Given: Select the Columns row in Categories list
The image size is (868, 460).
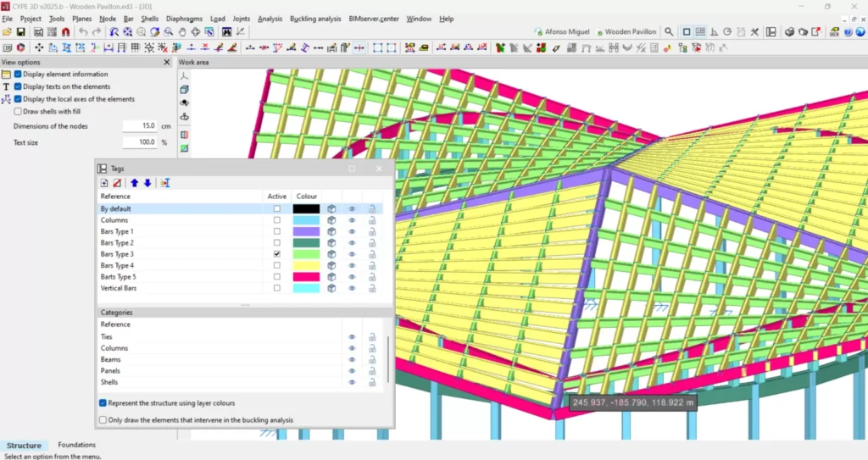Looking at the screenshot, I should pyautogui.click(x=240, y=348).
